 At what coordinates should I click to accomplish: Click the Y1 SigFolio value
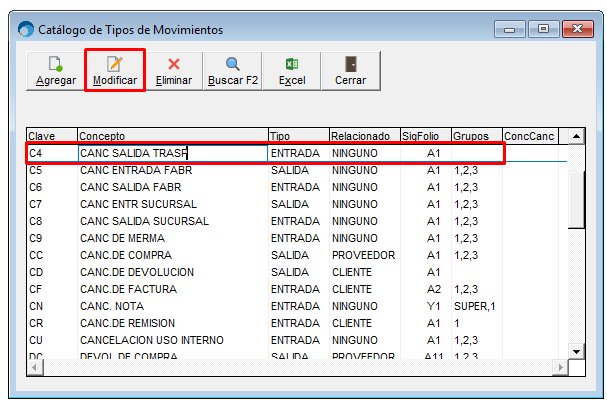(434, 307)
